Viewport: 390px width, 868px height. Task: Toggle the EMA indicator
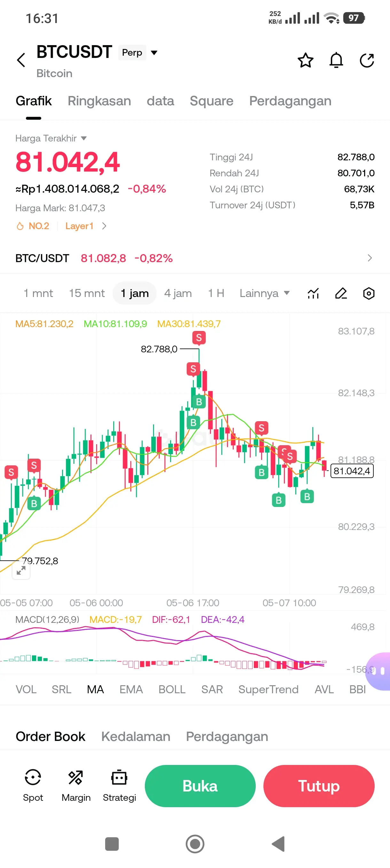point(131,689)
